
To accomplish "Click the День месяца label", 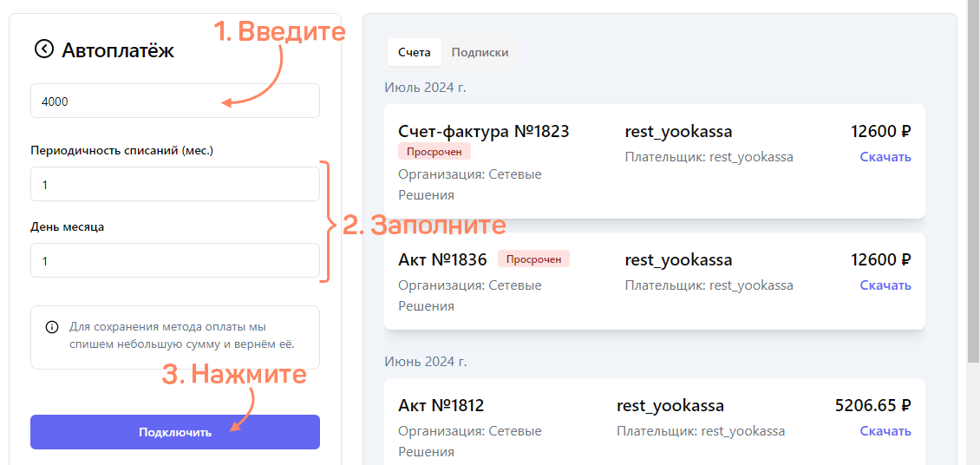I will click(68, 227).
